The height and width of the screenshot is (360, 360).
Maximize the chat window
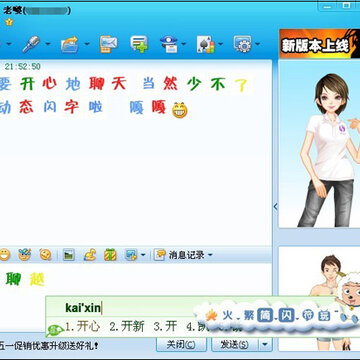coord(347,5)
